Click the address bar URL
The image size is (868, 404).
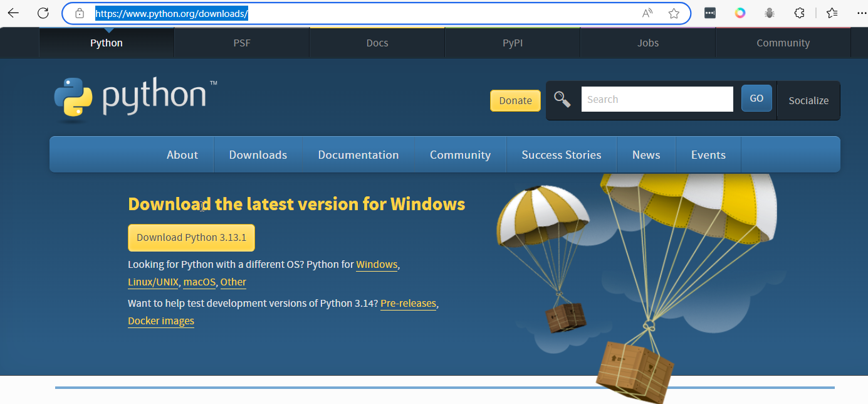pos(172,13)
